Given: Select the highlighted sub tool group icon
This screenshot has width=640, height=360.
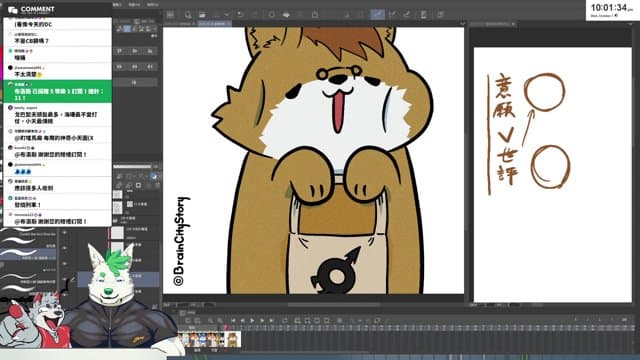Looking at the screenshot, I should coord(127,29).
